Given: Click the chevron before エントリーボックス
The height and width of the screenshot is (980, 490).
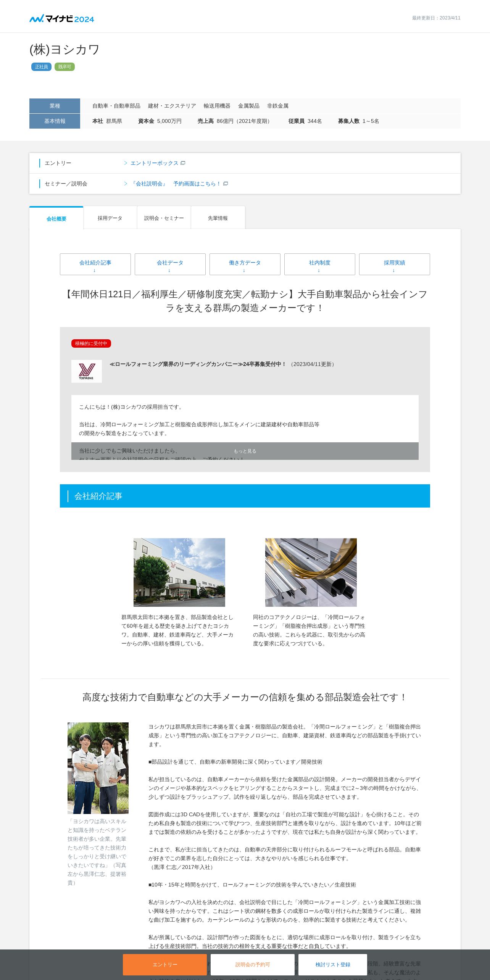Looking at the screenshot, I should coord(126,163).
